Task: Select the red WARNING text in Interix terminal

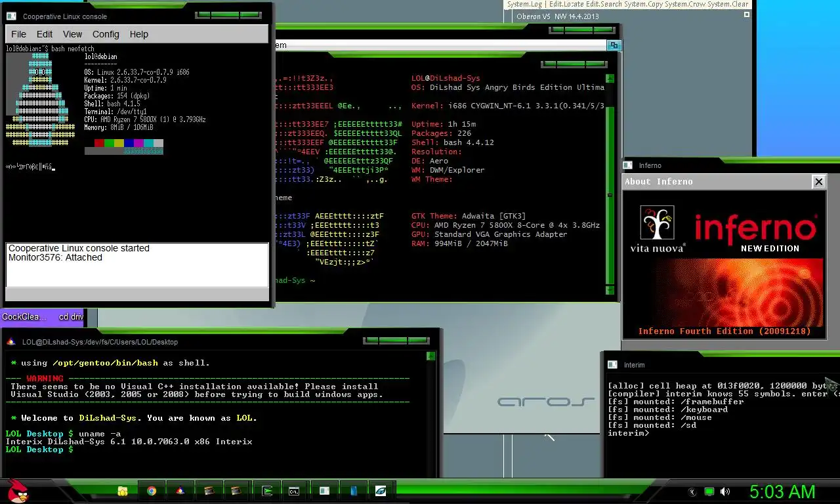Action: point(45,379)
